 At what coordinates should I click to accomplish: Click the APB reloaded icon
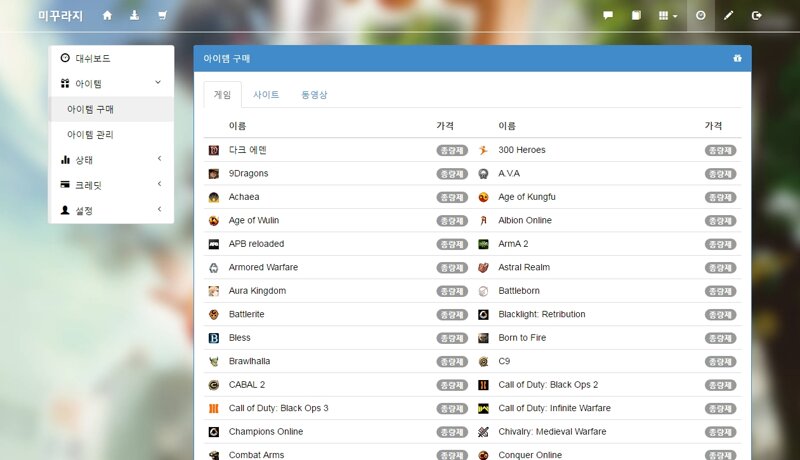[x=214, y=244]
